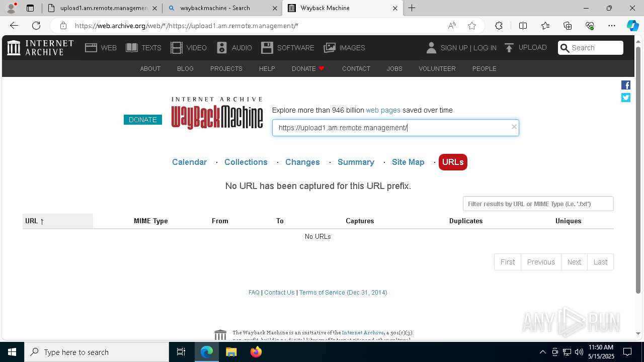Refresh the page with the reload icon
The height and width of the screenshot is (362, 644).
click(36, 26)
